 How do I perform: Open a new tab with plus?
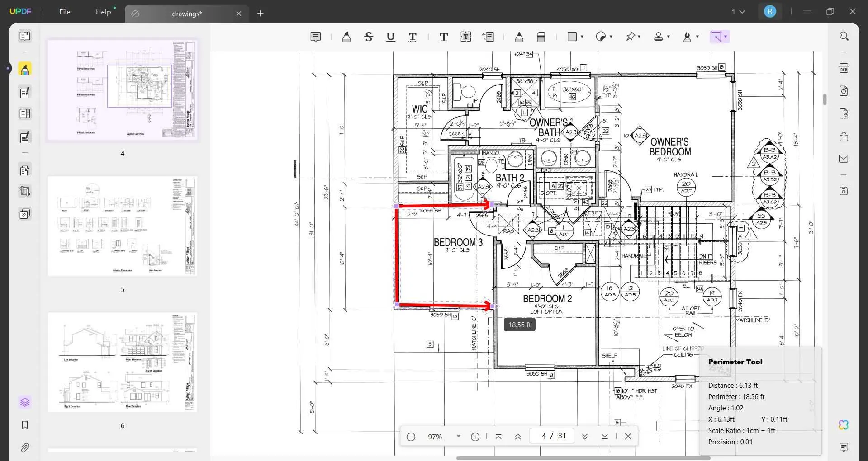tap(260, 14)
